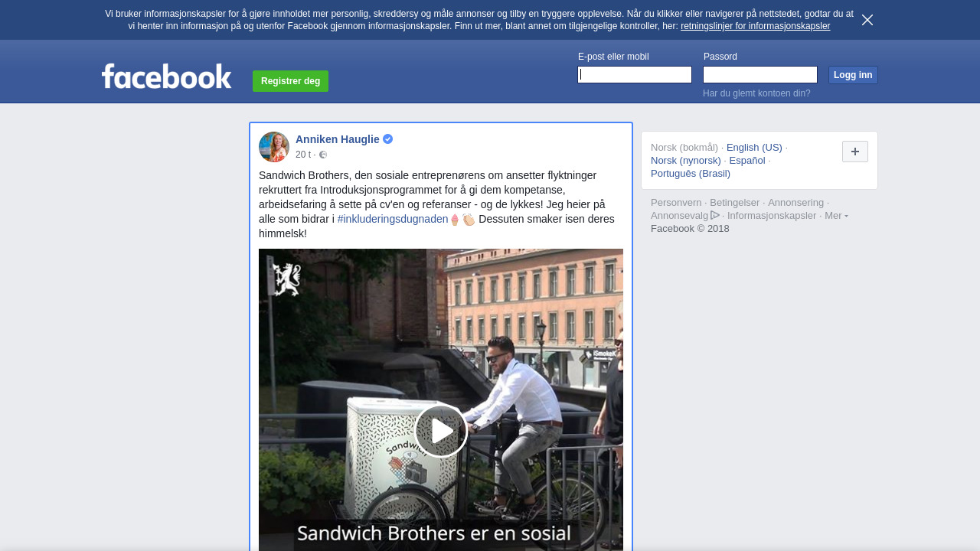Open the #inkluderingsdugnaden hashtag
This screenshot has height=551, width=980.
tap(393, 219)
